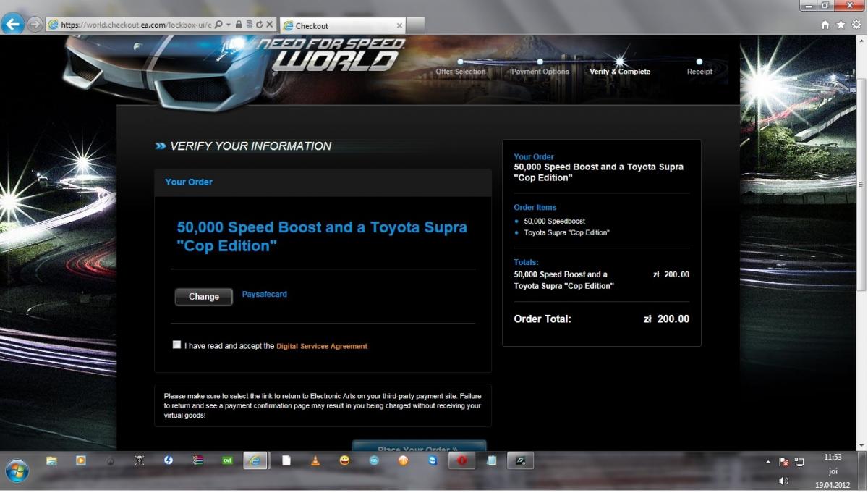Viewport: 868px width, 493px height.
Task: Open the browser Home page icon
Action: [x=826, y=25]
